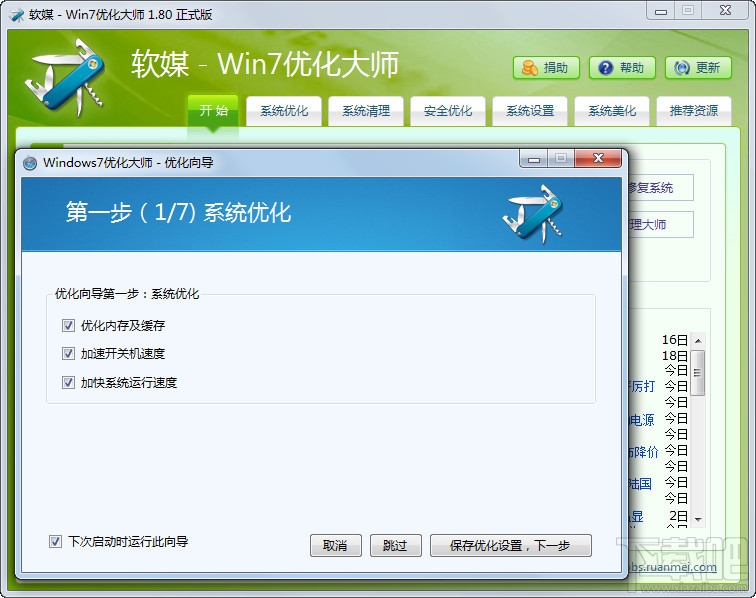Viewport: 756px width, 598px height.
Task: Click the coin icon on 捐助 button
Action: [x=530, y=68]
